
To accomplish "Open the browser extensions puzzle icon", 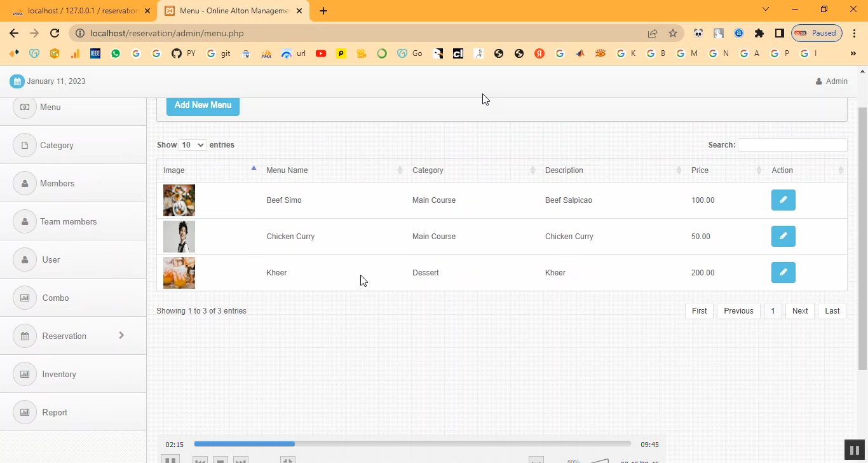I will click(759, 33).
